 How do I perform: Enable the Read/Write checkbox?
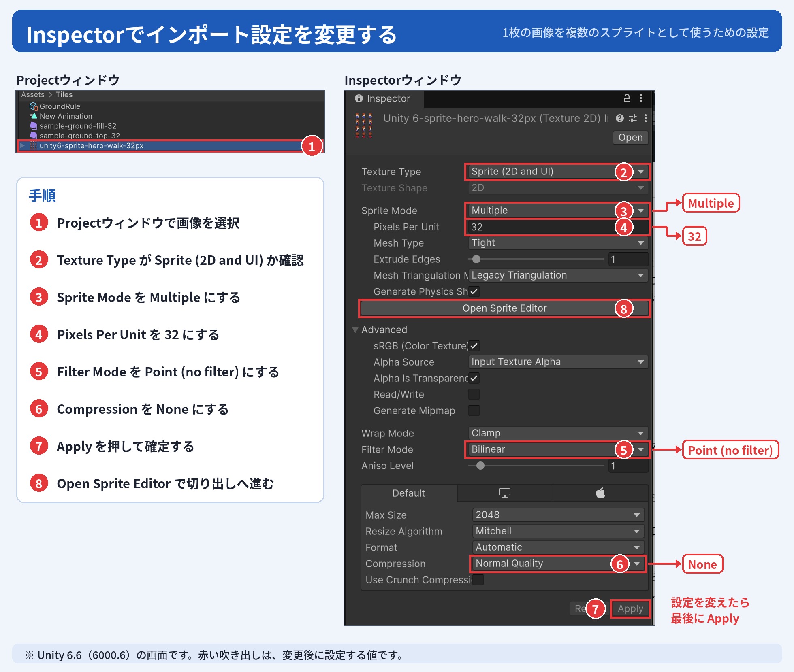pos(474,394)
